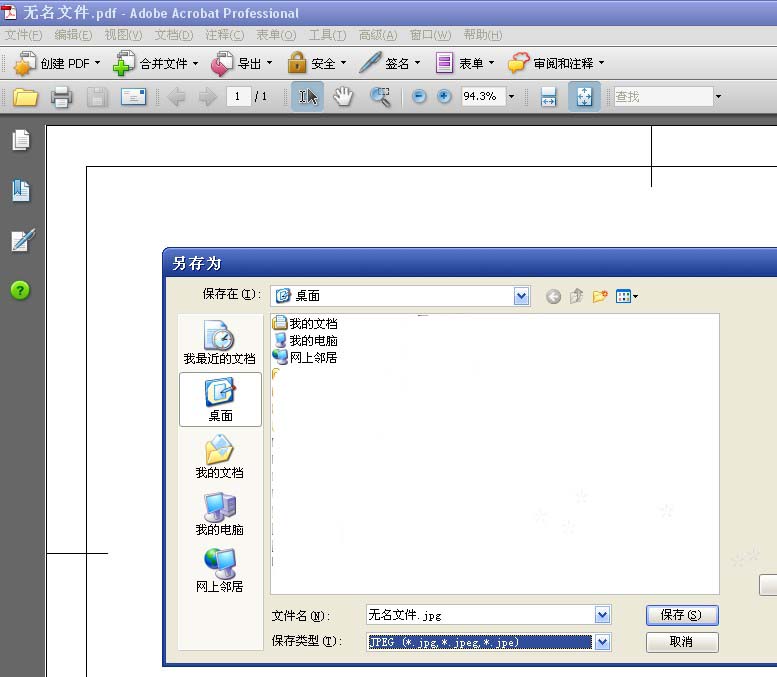
Task: Click the Fit Page icon
Action: 584,97
